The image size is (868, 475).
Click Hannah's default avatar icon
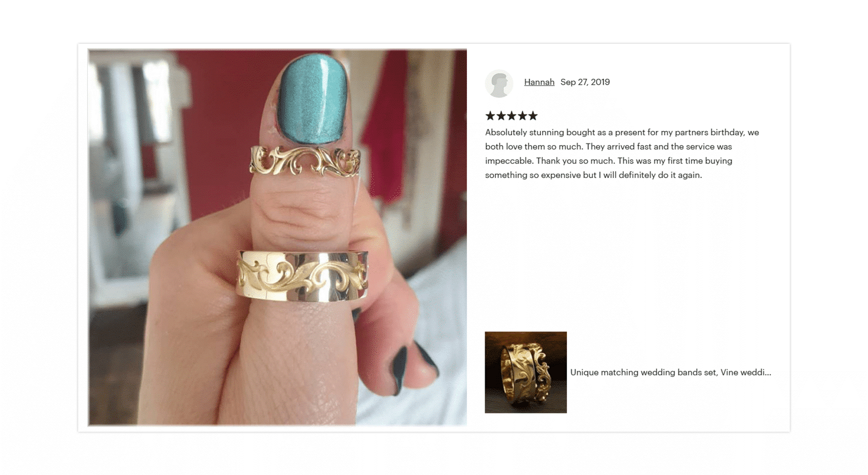[x=499, y=83]
